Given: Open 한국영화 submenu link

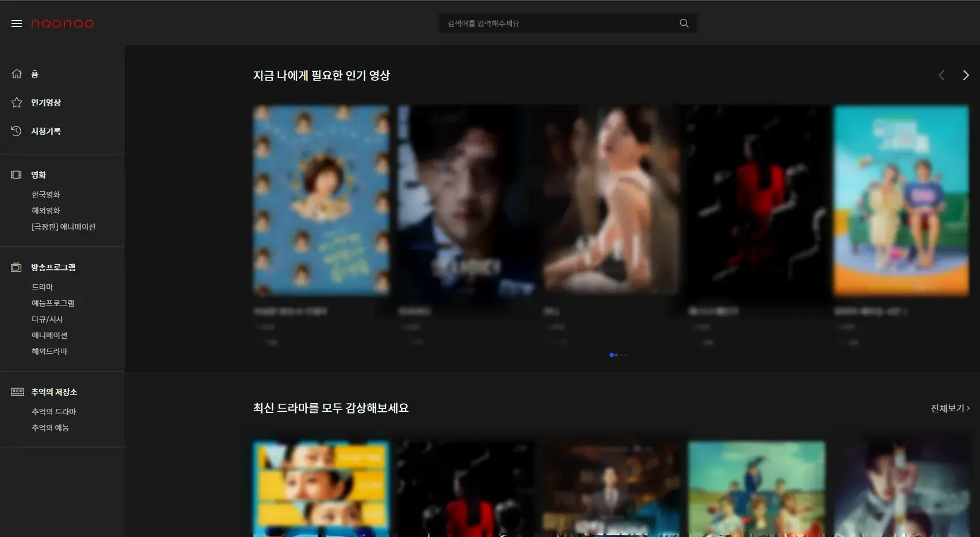Looking at the screenshot, I should coord(46,195).
